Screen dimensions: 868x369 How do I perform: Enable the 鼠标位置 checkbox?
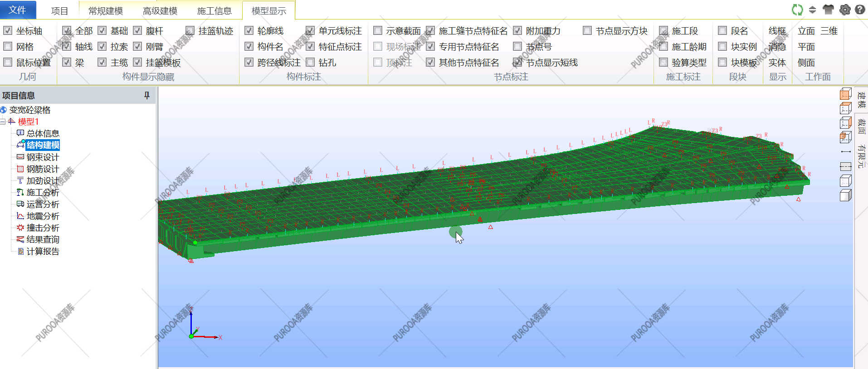(8, 62)
